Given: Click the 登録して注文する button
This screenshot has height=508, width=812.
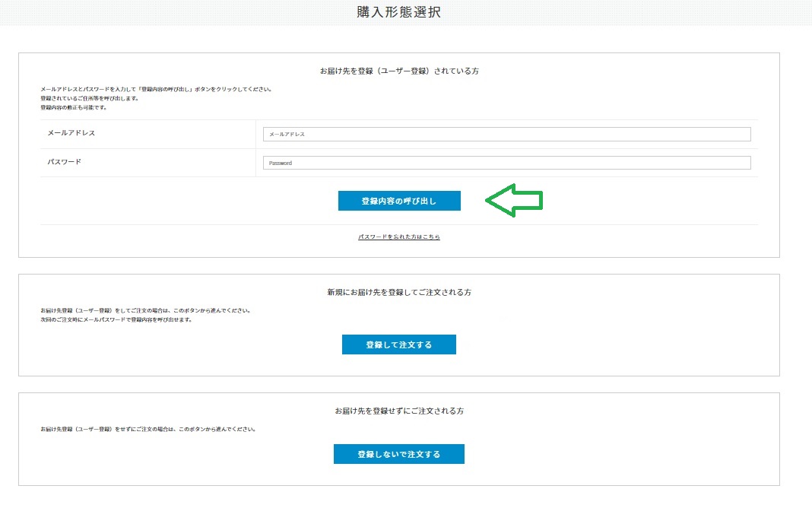Looking at the screenshot, I should (x=399, y=344).
